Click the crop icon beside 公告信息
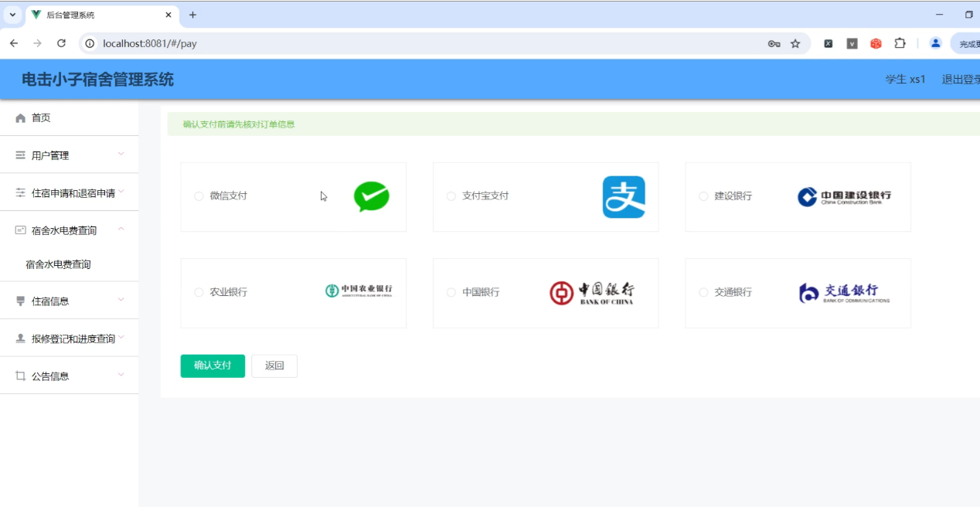The height and width of the screenshot is (507, 980). [21, 376]
